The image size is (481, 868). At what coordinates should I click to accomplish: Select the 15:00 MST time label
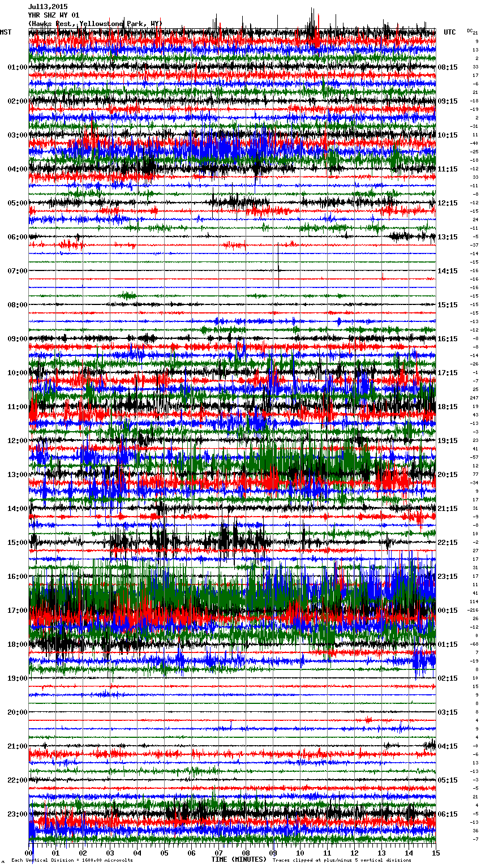pyautogui.click(x=18, y=543)
